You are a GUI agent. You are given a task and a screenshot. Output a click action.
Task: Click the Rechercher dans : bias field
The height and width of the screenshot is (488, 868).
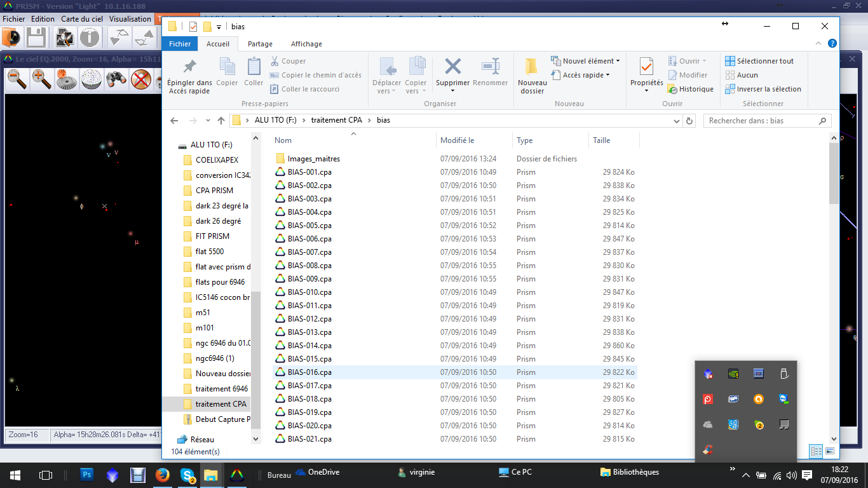coord(761,121)
